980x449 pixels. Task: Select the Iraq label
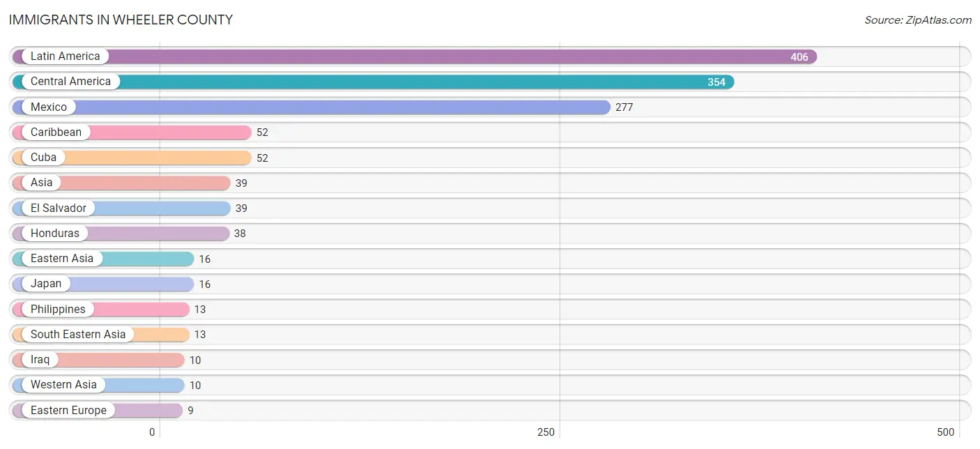[x=40, y=360]
